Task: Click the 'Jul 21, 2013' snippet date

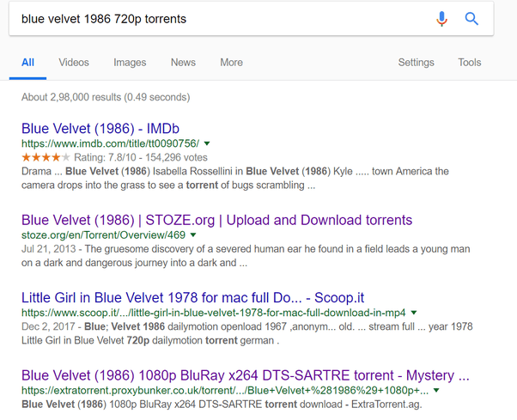Action: pos(48,249)
